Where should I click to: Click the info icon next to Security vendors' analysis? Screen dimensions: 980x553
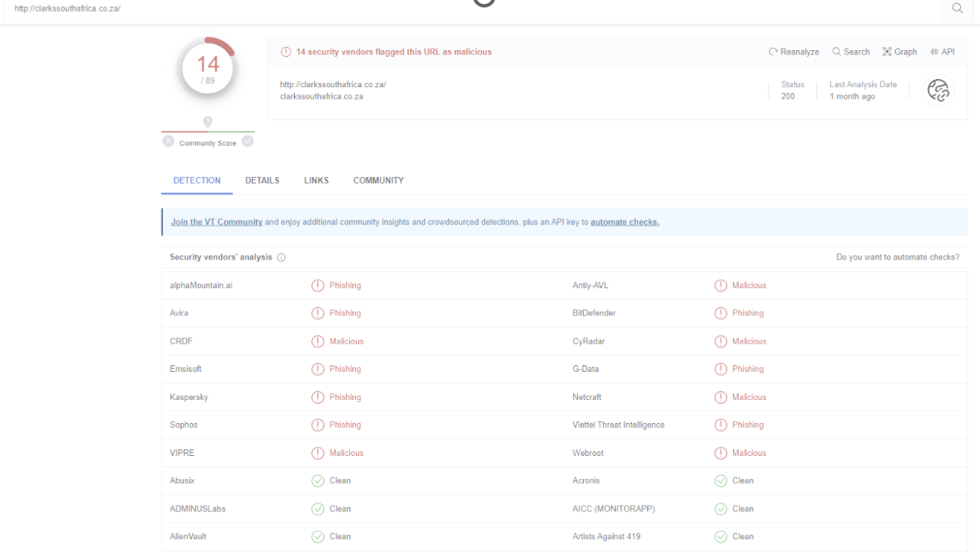click(282, 258)
